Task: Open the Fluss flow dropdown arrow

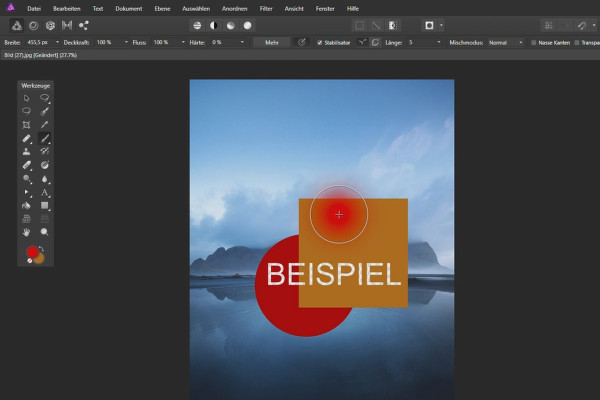Action: coord(183,42)
